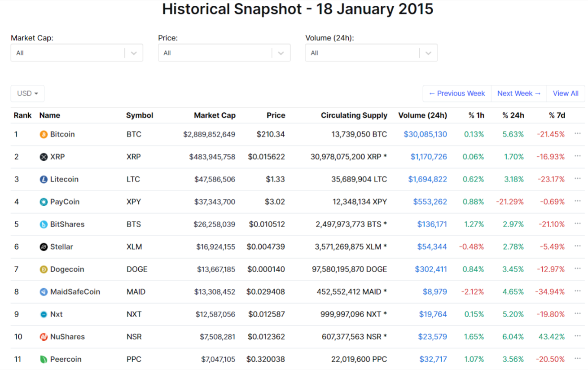Viewport: 588px width, 370px height.
Task: Open the three-dot menu for Dogecoin row
Action: pos(578,269)
